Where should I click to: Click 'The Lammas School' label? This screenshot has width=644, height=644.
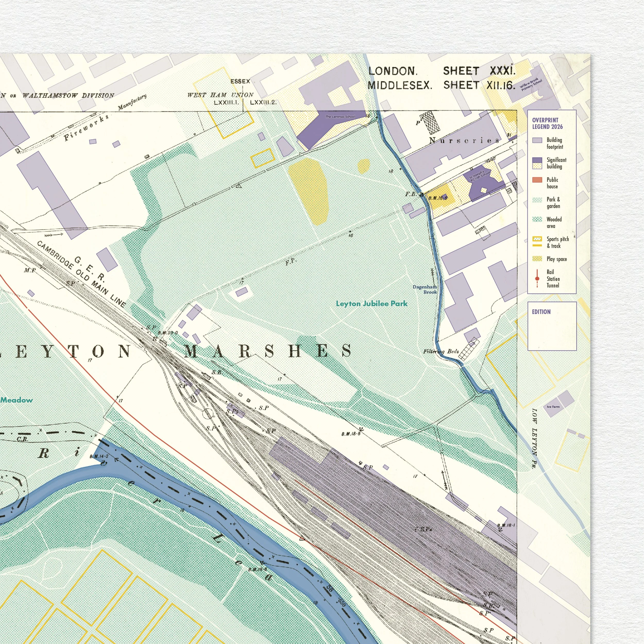tap(340, 117)
